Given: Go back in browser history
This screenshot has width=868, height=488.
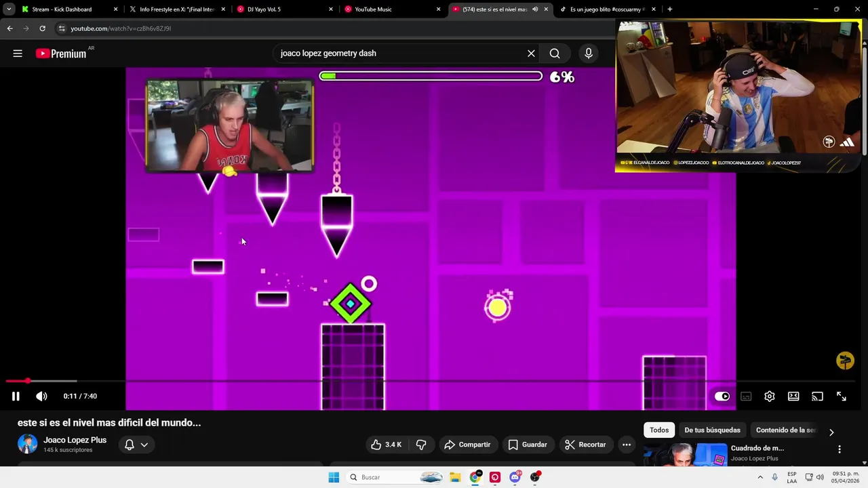Looking at the screenshot, I should (9, 28).
